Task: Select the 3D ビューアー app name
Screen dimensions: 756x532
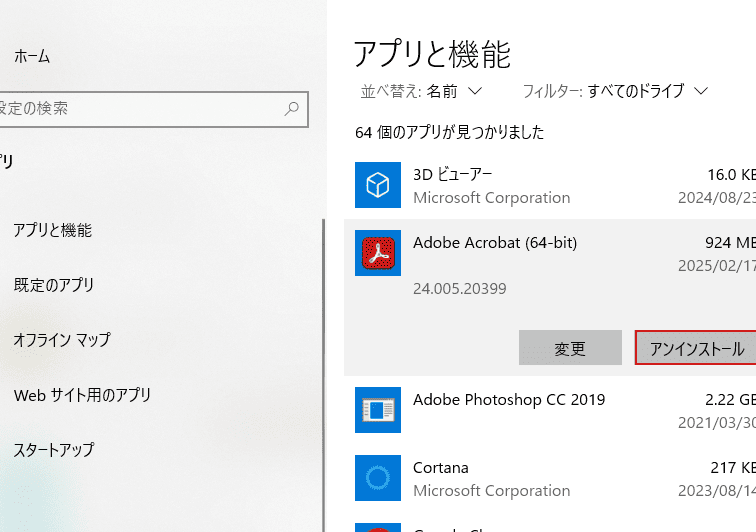Action: [x=452, y=174]
